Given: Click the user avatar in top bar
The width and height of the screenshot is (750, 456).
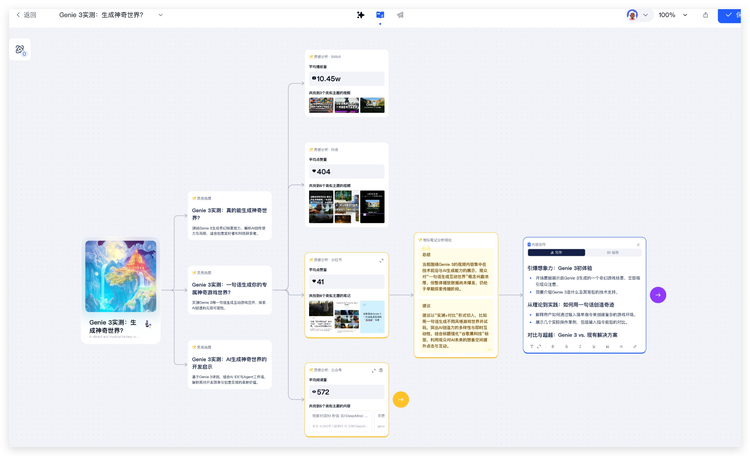Looking at the screenshot, I should 632,15.
